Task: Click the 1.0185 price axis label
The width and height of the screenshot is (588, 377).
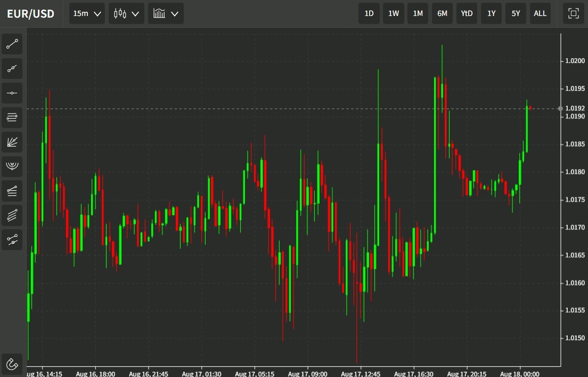Action: (575, 144)
